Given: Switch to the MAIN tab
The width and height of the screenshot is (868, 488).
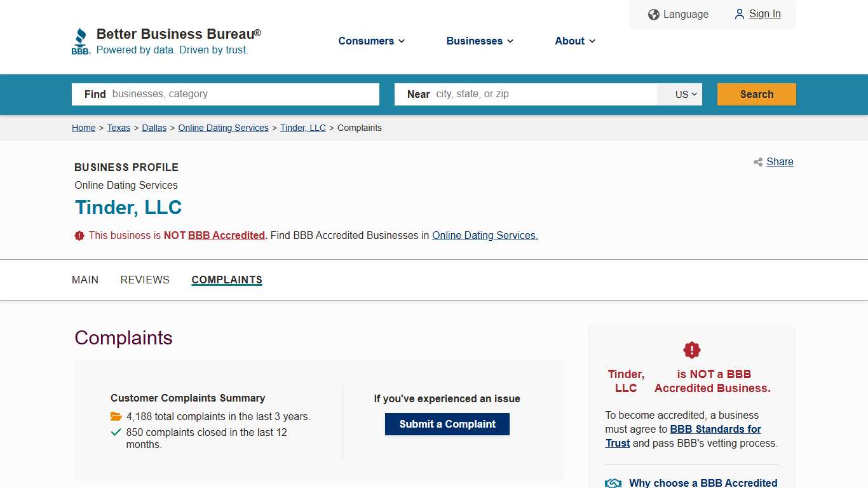Looking at the screenshot, I should point(85,280).
